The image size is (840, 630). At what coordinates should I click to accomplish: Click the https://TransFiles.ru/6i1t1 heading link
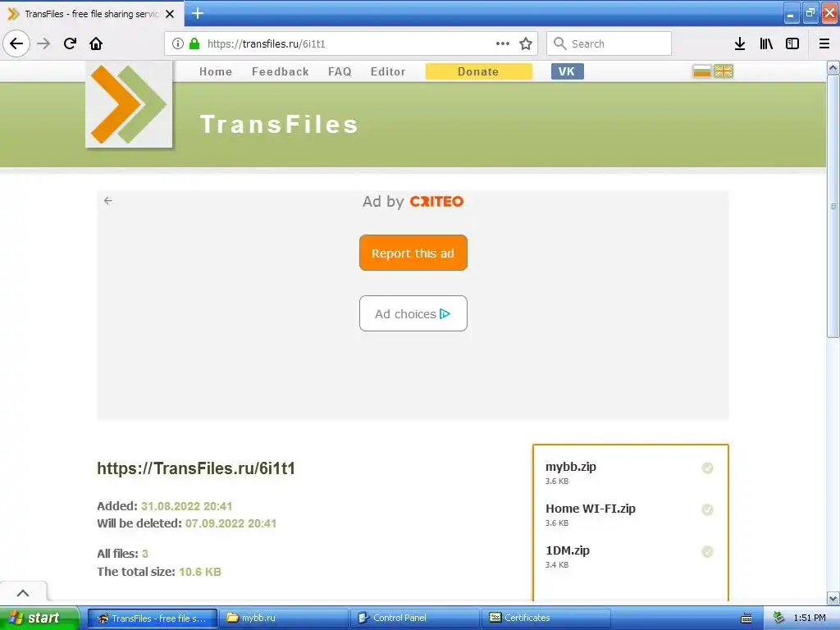[196, 468]
